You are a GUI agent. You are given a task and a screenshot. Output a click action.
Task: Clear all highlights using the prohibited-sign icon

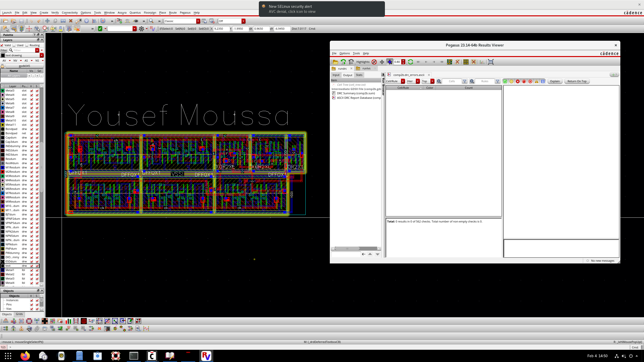[x=374, y=62]
